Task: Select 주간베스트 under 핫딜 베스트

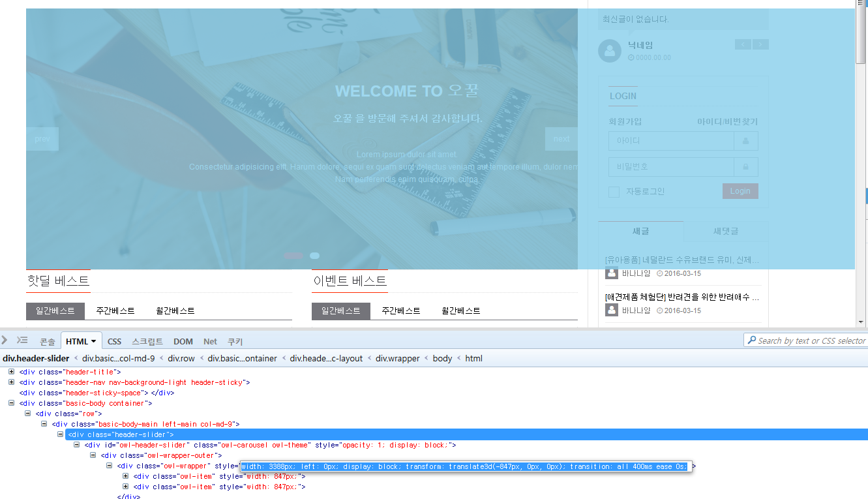Action: (x=115, y=311)
